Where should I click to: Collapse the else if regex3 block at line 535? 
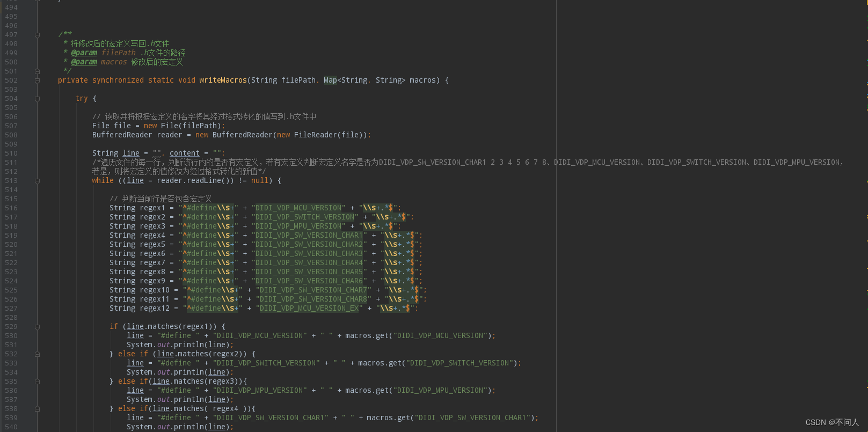(37, 382)
